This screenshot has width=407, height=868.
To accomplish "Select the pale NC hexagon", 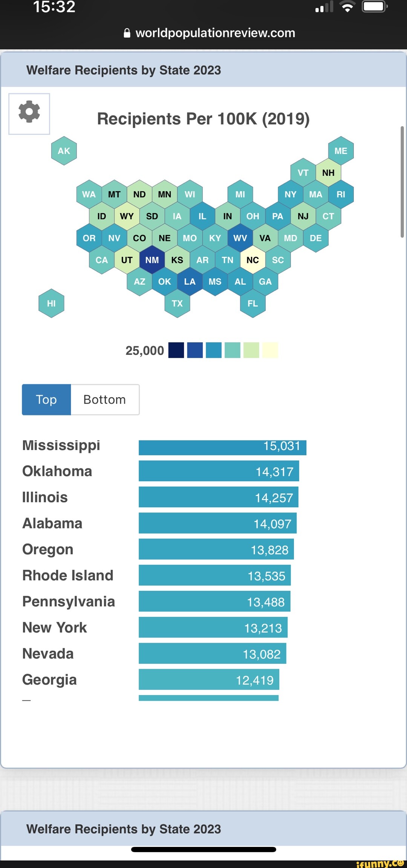I will tap(252, 259).
